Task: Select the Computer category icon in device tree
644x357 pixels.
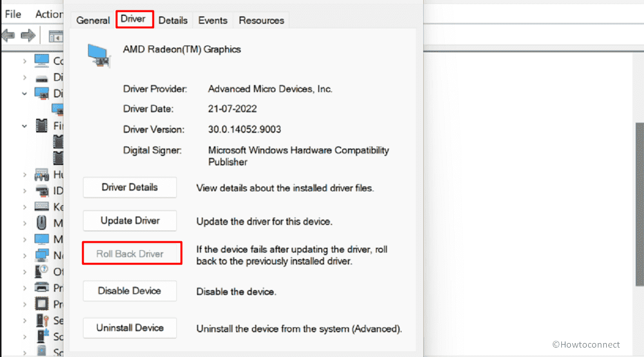Action: pyautogui.click(x=42, y=61)
